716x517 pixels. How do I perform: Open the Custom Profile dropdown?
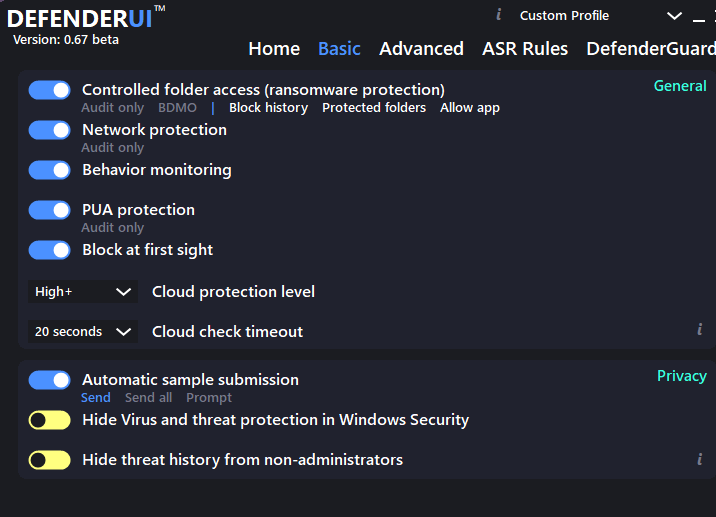675,16
